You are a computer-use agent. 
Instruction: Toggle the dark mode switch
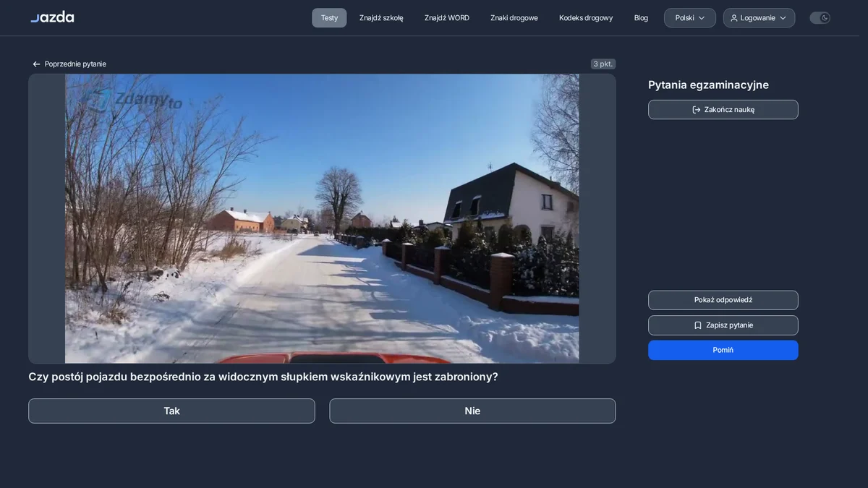(x=820, y=18)
